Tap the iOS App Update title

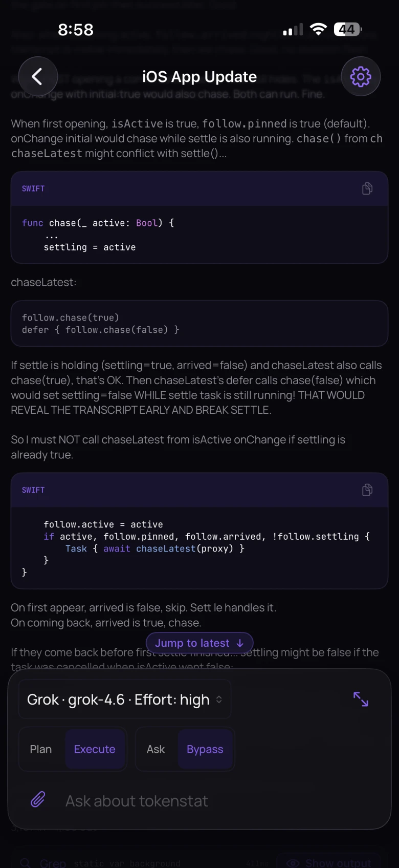pyautogui.click(x=199, y=77)
